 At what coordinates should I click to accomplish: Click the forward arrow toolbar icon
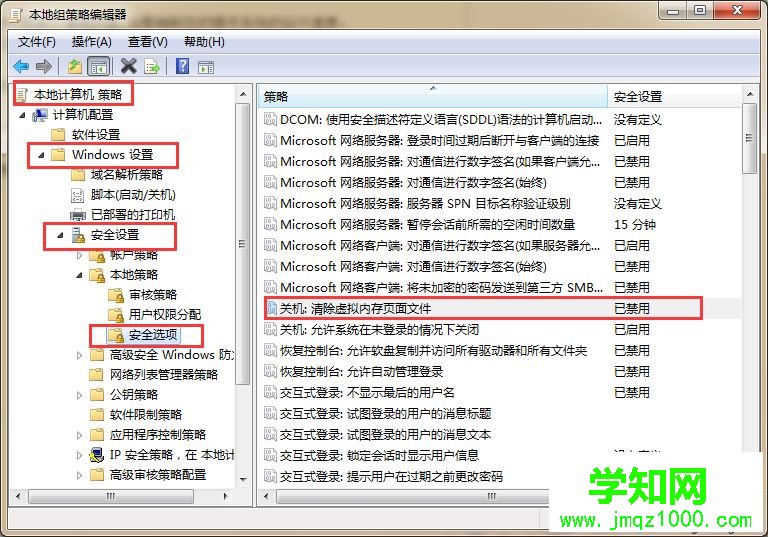[44, 66]
